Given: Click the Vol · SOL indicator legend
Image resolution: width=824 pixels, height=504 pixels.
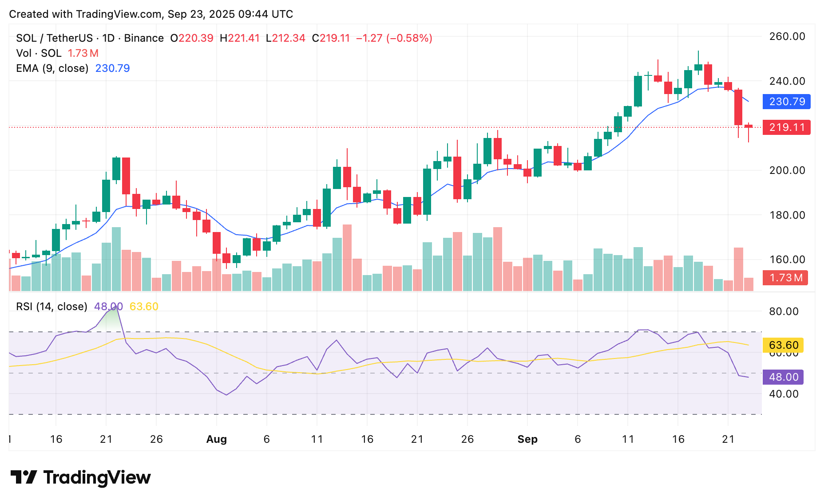Looking at the screenshot, I should [39, 53].
